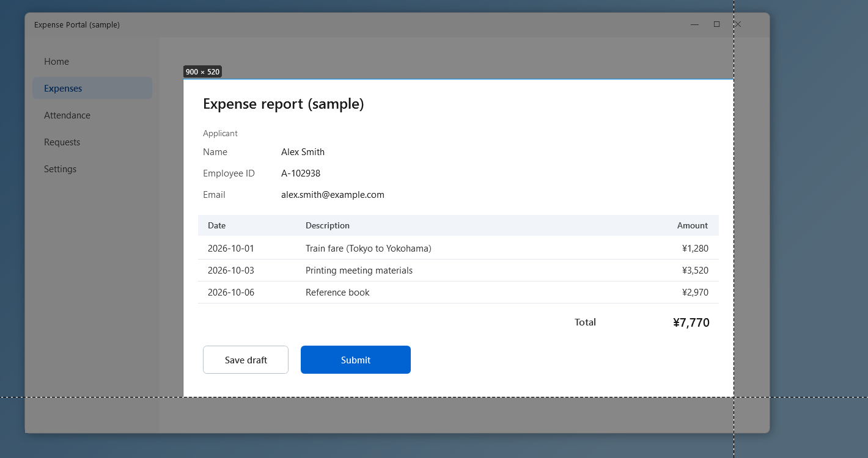Minimize the Expense Portal window
868x458 pixels.
pyautogui.click(x=694, y=24)
